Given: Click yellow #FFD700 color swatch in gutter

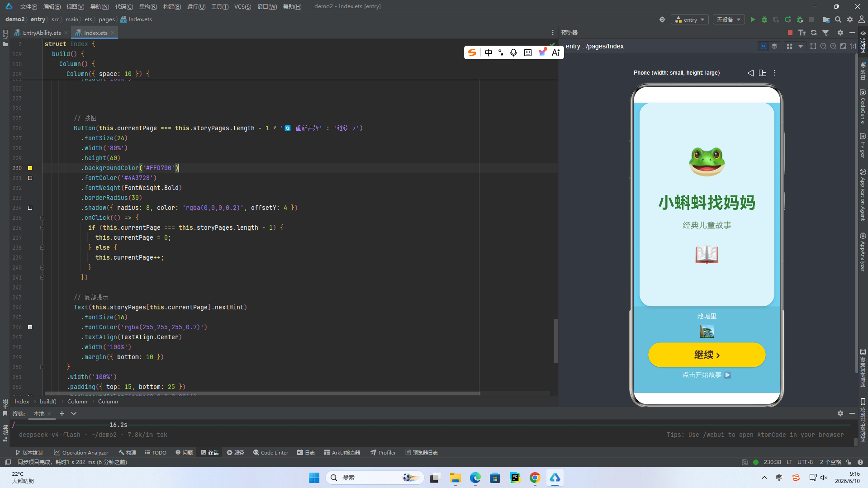Looking at the screenshot, I should coord(30,168).
